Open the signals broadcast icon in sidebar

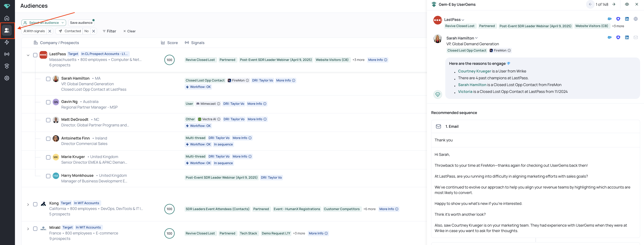pyautogui.click(x=7, y=54)
